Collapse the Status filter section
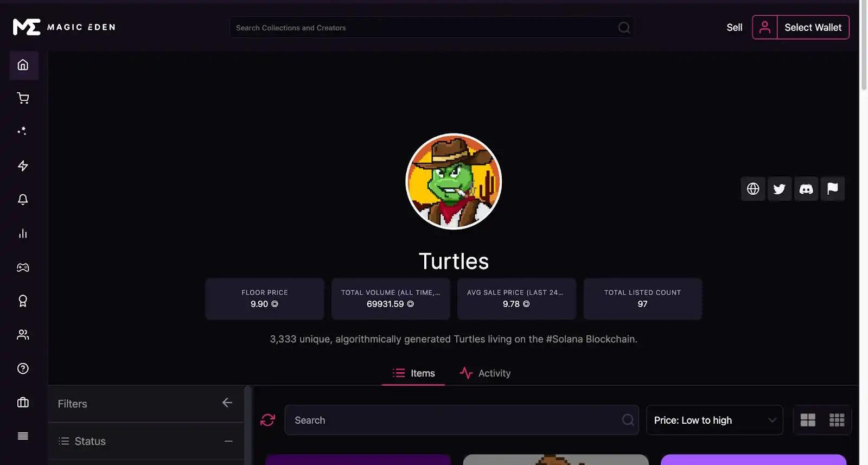 228,441
